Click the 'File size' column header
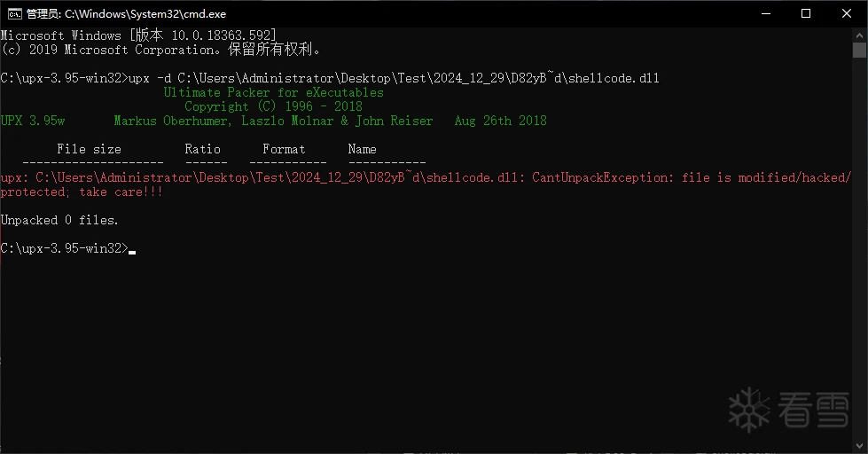Image resolution: width=868 pixels, height=454 pixels. 89,149
